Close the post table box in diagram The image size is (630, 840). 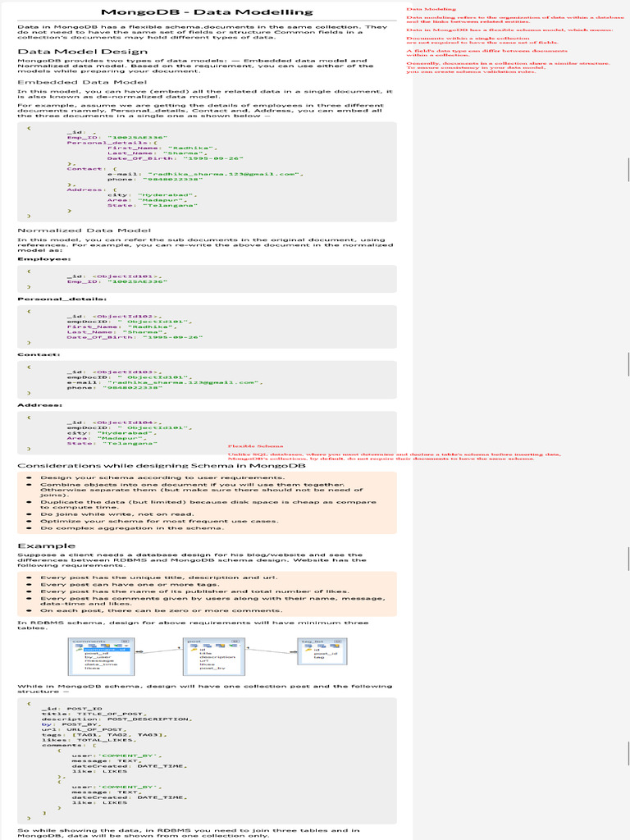click(x=235, y=641)
